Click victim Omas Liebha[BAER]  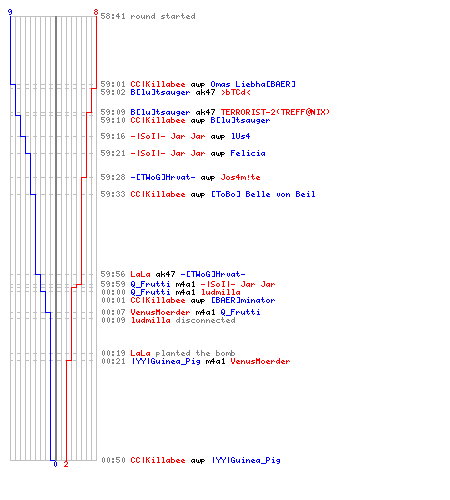(x=253, y=84)
